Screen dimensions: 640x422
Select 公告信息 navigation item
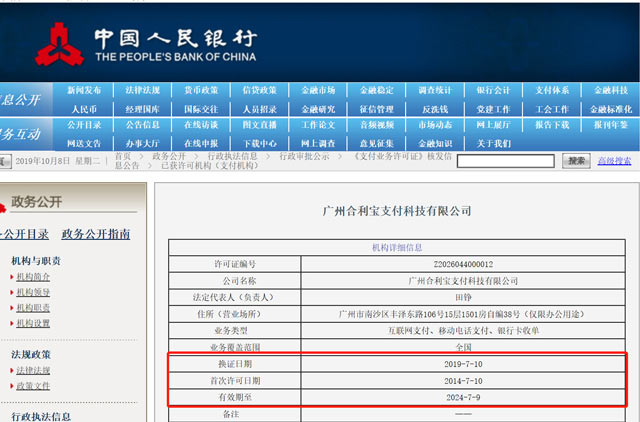[x=142, y=125]
